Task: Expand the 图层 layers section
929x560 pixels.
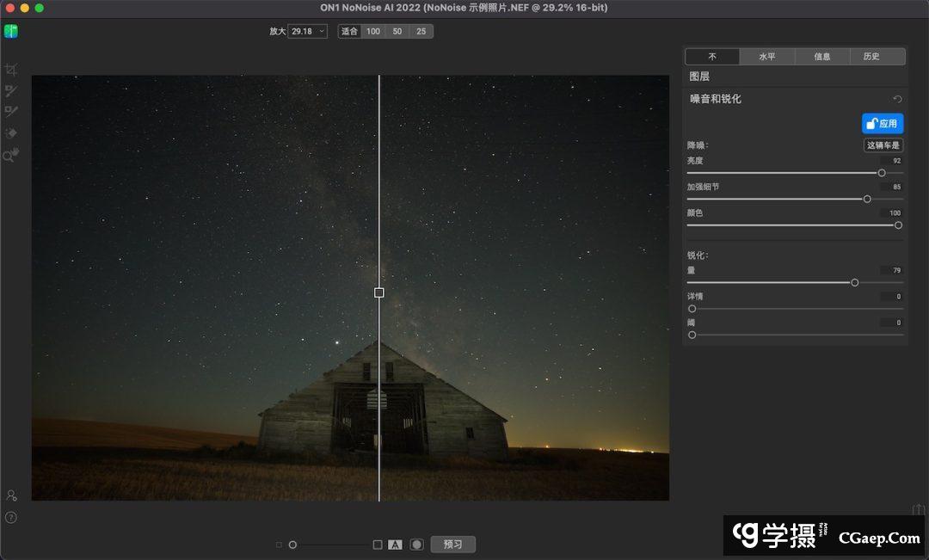Action: pyautogui.click(x=699, y=77)
